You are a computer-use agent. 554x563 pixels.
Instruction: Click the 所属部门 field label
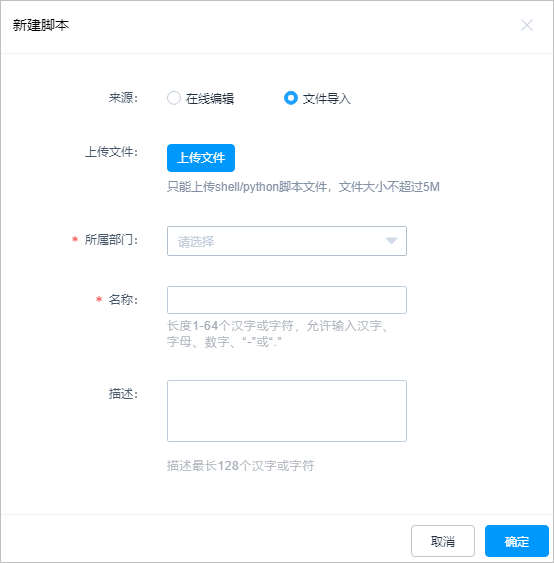coord(111,239)
